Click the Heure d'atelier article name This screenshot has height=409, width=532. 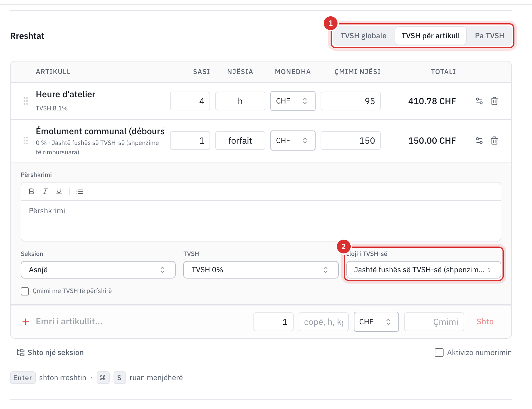coord(66,94)
